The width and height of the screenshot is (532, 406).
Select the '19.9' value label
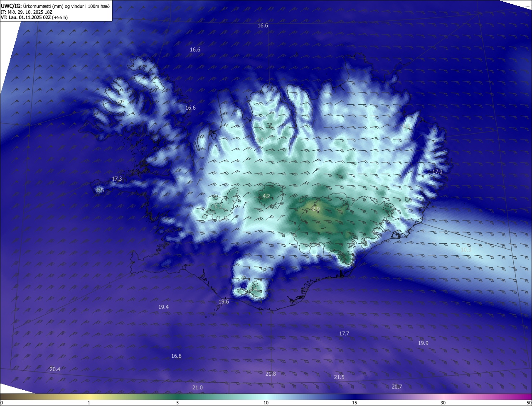pos(423,343)
